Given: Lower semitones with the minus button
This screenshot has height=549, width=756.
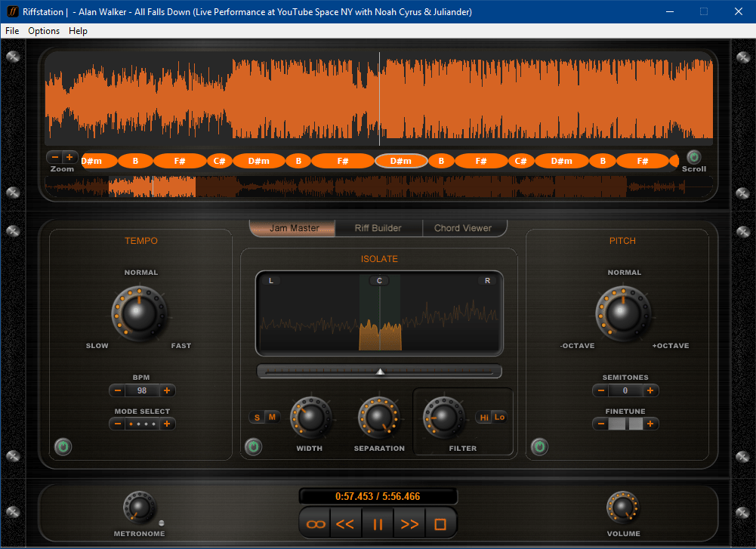Looking at the screenshot, I should coord(600,390).
